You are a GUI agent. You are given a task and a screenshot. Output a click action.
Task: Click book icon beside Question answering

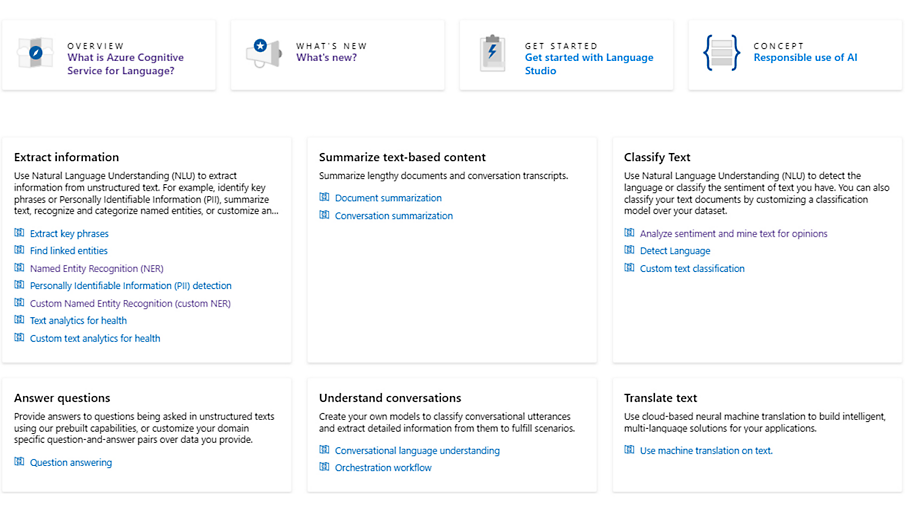pos(19,462)
